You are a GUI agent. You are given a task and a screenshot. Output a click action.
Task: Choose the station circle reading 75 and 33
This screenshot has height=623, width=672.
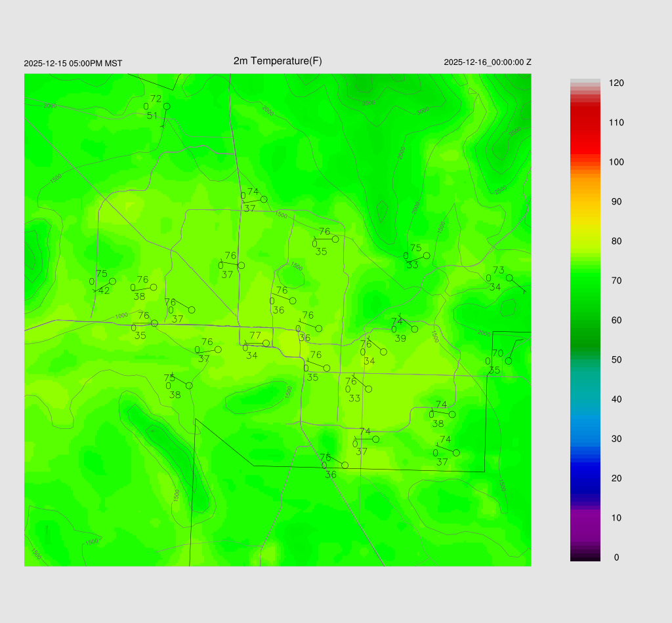[x=426, y=256]
